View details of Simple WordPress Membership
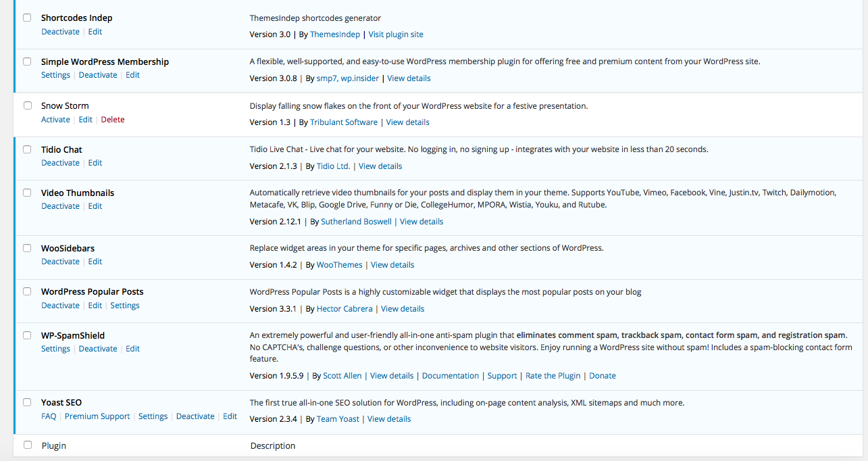The width and height of the screenshot is (868, 461). point(409,78)
